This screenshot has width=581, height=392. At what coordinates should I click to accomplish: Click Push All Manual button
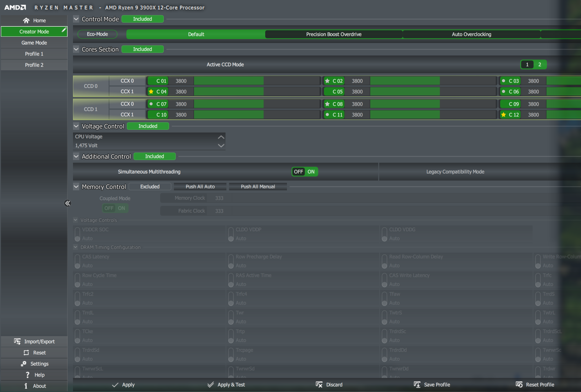point(258,187)
